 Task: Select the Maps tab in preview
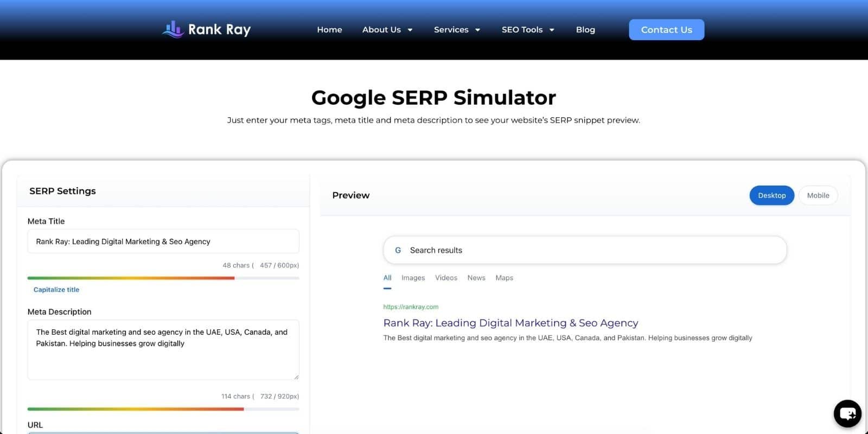[x=504, y=278]
